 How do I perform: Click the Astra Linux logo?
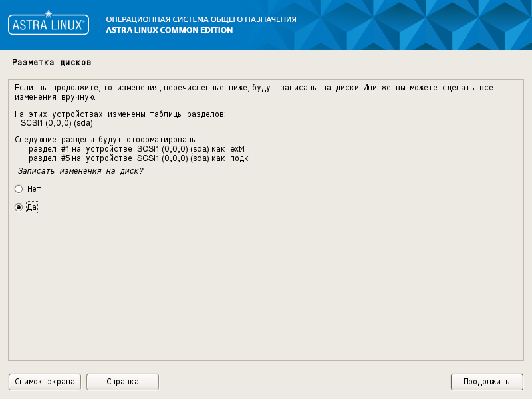tap(49, 23)
